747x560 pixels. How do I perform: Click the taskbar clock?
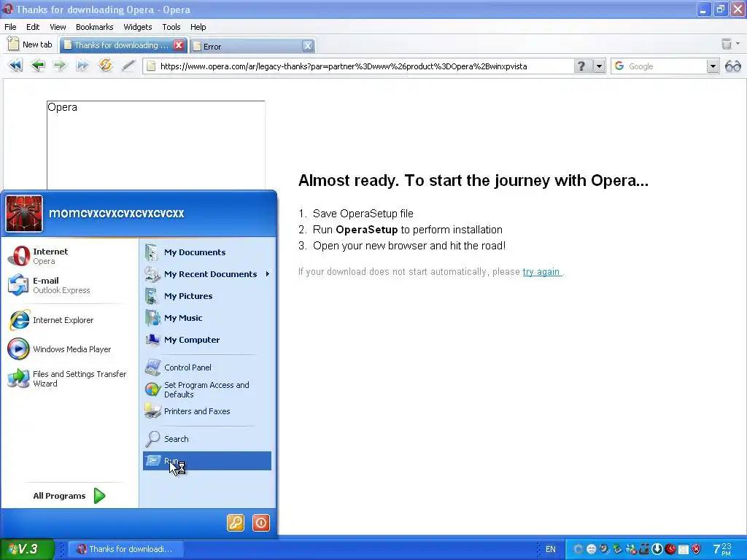[x=723, y=549]
